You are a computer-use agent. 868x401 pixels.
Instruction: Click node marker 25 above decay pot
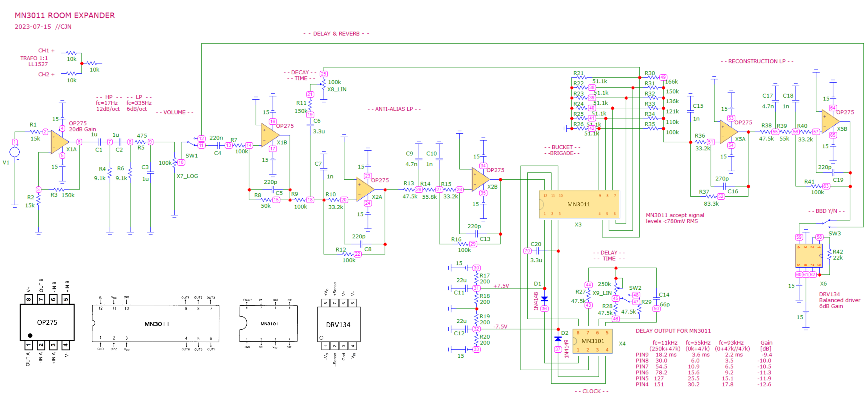click(323, 74)
